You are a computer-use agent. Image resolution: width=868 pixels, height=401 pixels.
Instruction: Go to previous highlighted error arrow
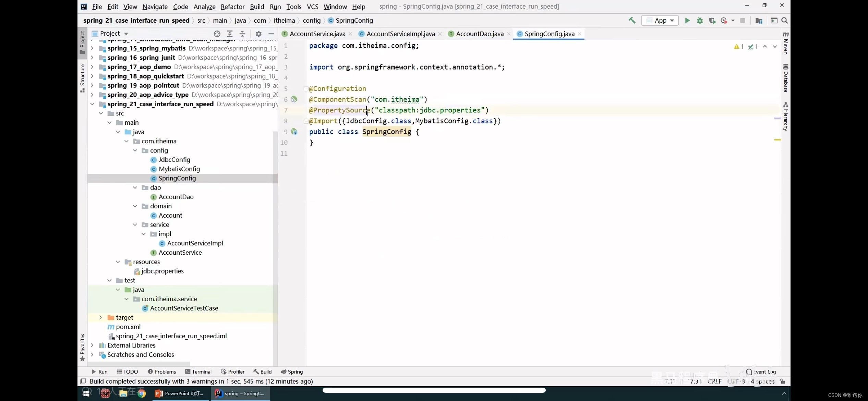(765, 46)
